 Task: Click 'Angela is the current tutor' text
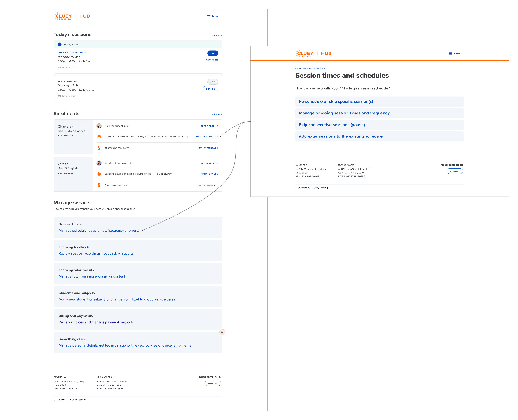click(119, 163)
